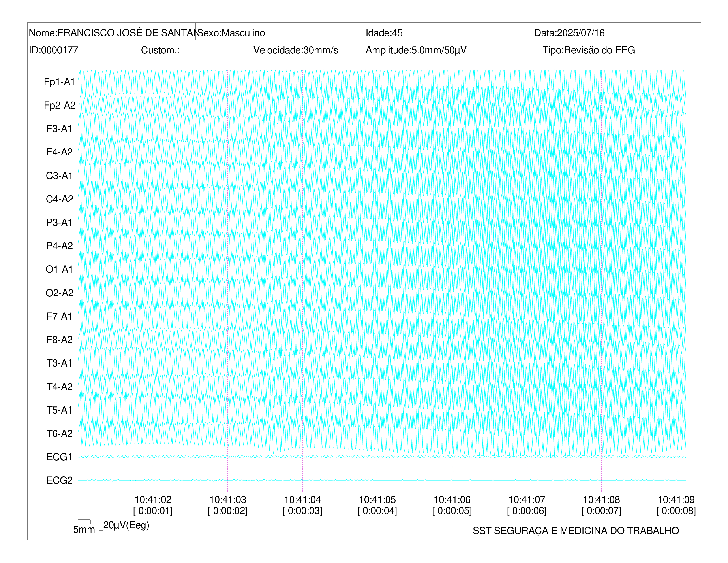
Task: Click the ECG1 waveform trace
Action: [x=382, y=457]
